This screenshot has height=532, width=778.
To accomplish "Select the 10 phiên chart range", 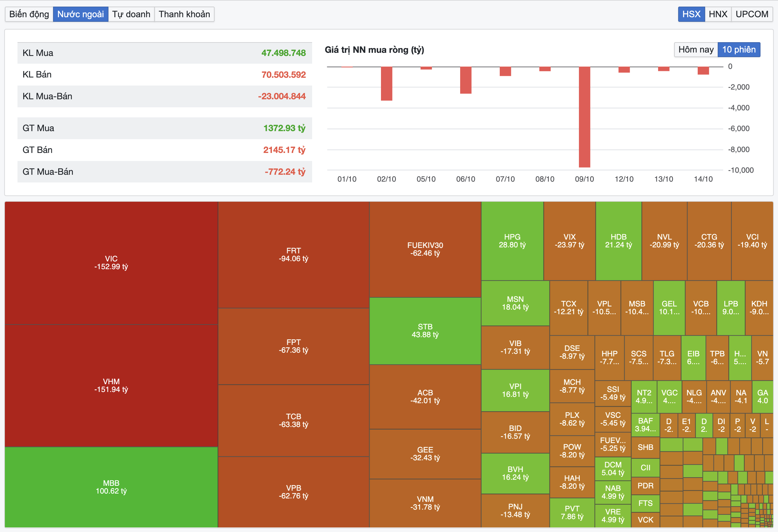I will (739, 50).
